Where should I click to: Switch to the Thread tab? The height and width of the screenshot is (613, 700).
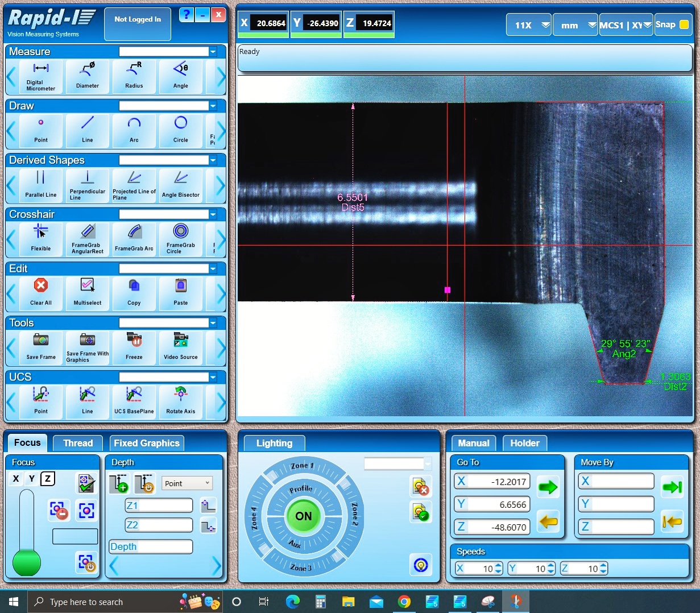[78, 443]
